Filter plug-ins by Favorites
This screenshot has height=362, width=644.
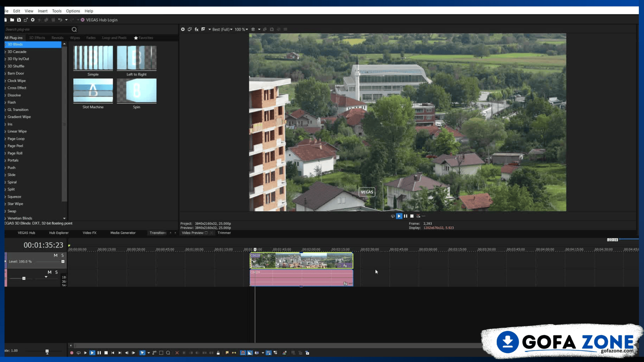click(144, 38)
